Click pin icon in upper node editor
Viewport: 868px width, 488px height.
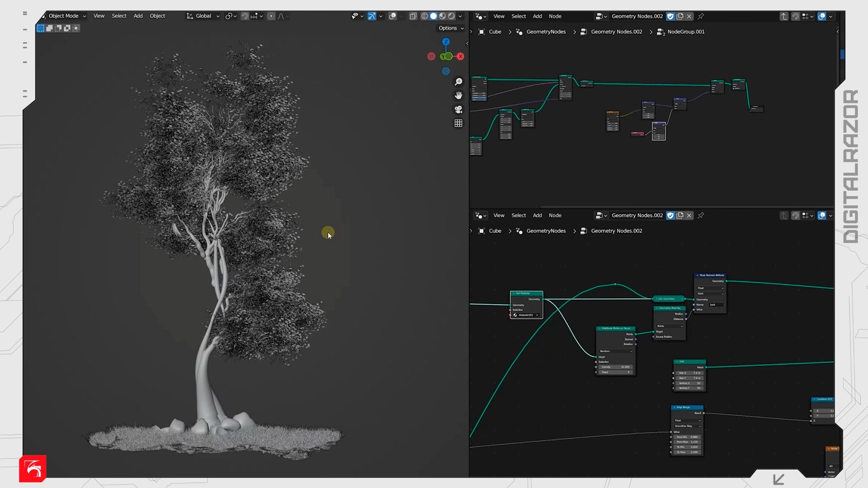pos(701,16)
